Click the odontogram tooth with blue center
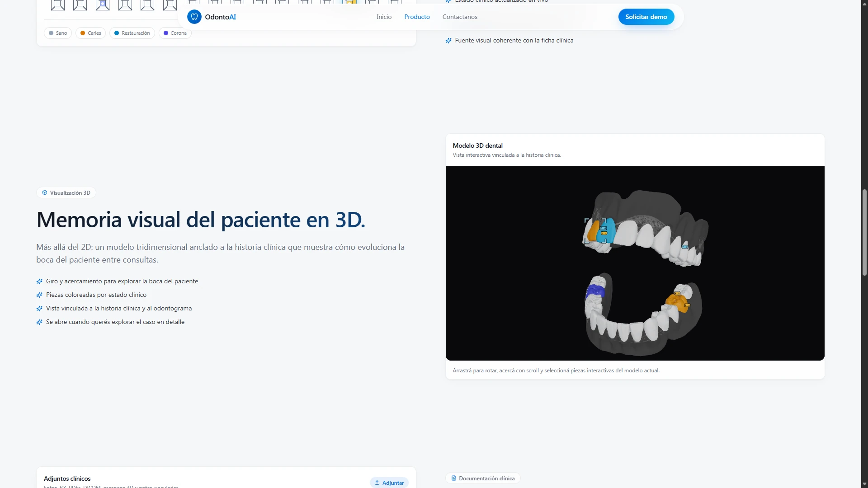Viewport: 868px width, 488px height. (x=103, y=5)
